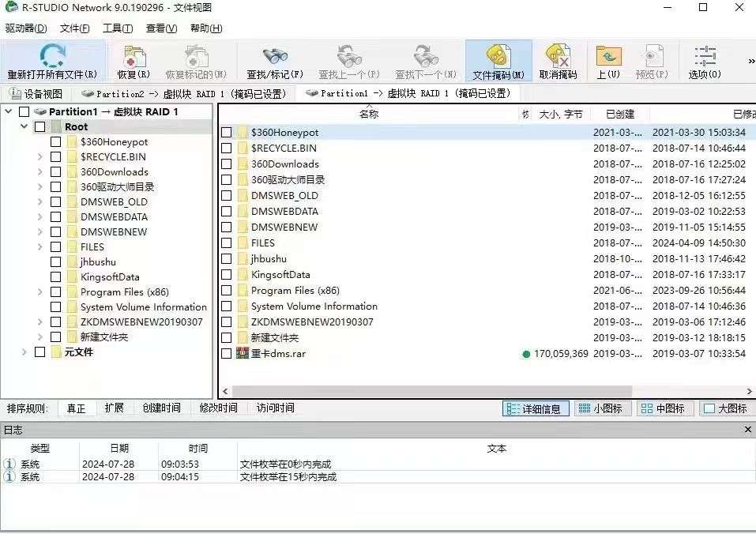Switch to 设备视图 tab
The image size is (756, 534).
click(x=36, y=93)
